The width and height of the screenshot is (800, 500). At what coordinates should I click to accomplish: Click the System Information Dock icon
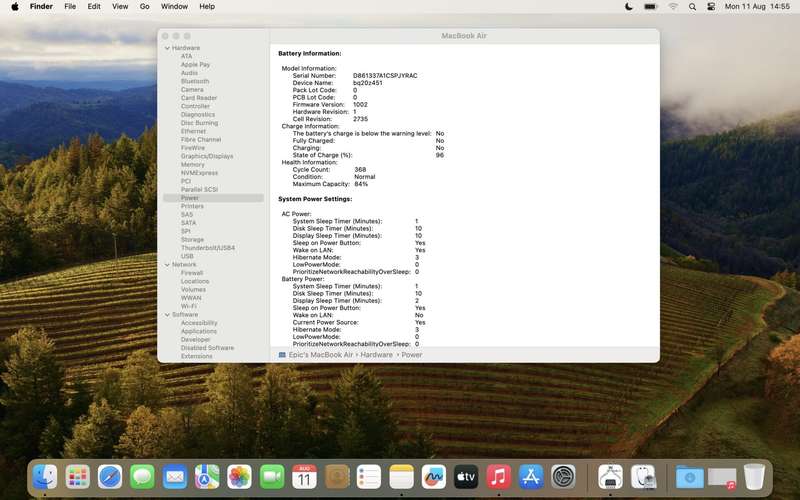pos(610,477)
